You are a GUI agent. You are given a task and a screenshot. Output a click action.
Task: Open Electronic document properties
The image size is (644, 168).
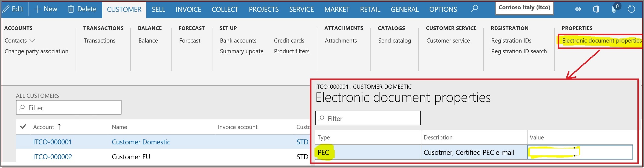click(x=602, y=41)
